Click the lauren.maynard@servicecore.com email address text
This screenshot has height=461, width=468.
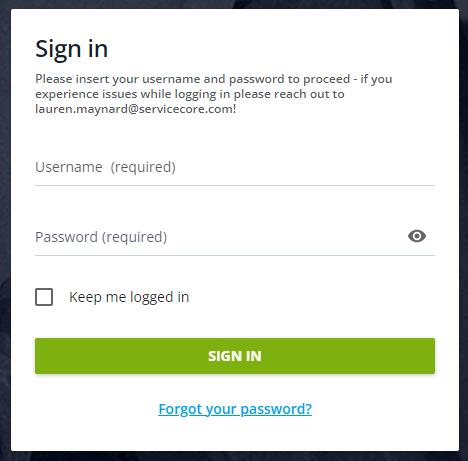point(136,109)
